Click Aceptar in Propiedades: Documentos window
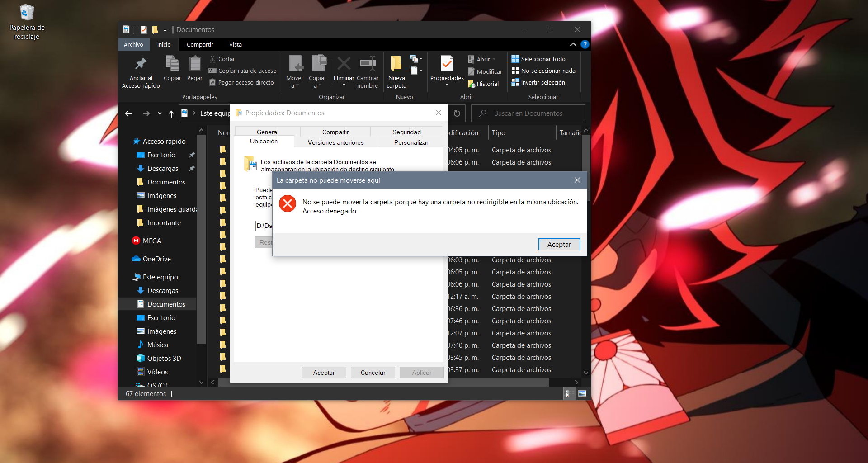Image resolution: width=868 pixels, height=463 pixels. click(324, 373)
